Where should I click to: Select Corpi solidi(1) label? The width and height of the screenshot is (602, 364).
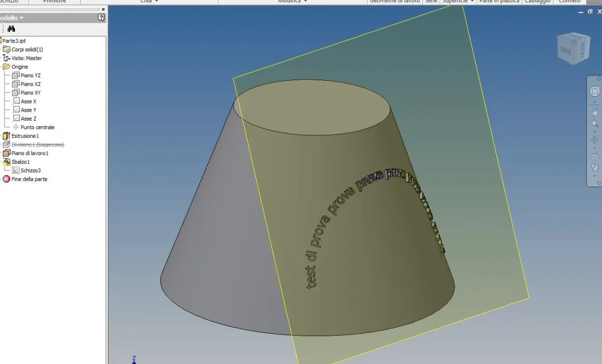tap(27, 49)
